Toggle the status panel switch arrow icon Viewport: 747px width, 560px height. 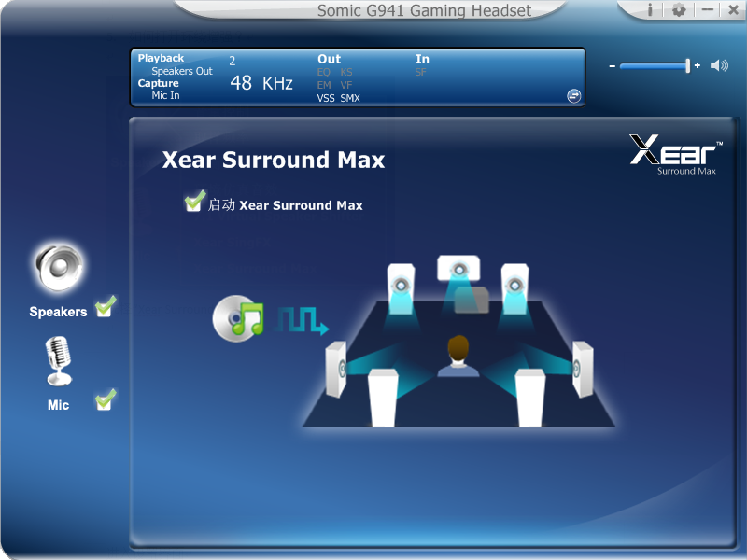[573, 96]
